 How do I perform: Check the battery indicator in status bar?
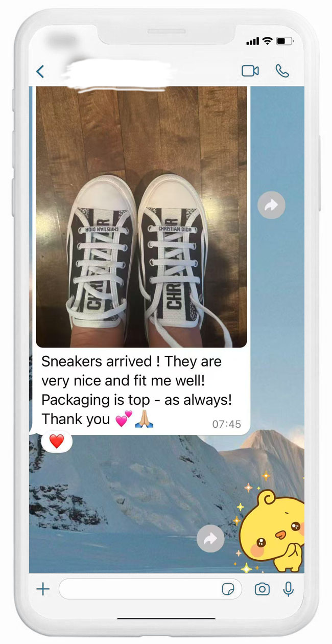click(285, 40)
